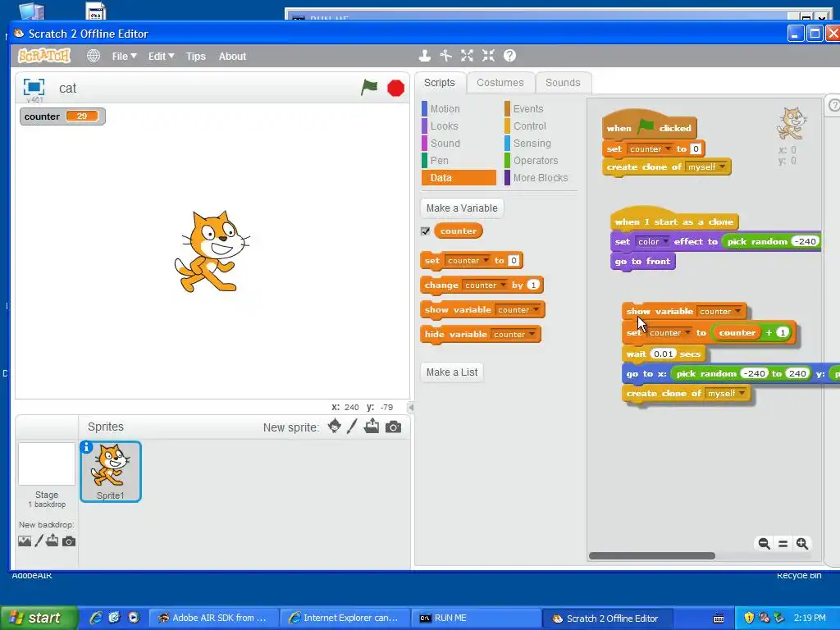Open variable dropdown in change counter block
The height and width of the screenshot is (630, 840).
(486, 285)
